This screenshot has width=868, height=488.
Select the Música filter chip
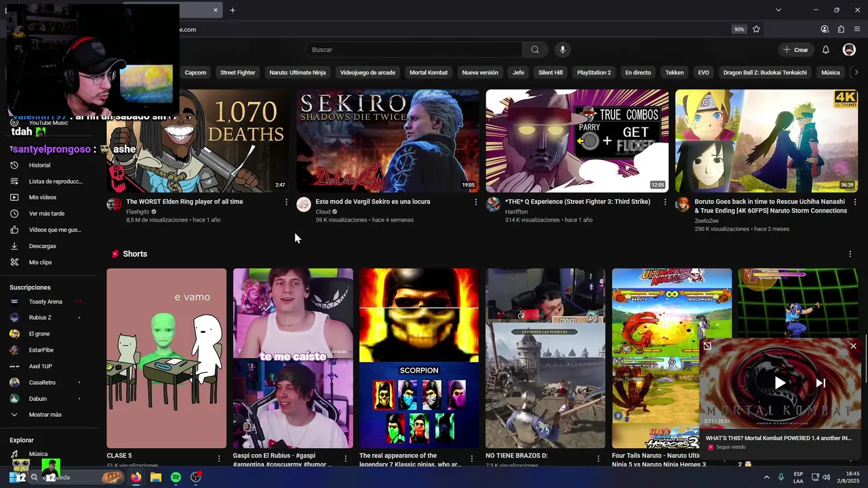point(831,73)
